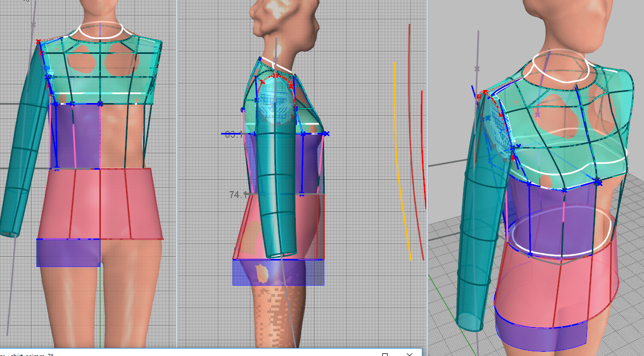Select the purple hip block in front view
The image size is (644, 356).
(68, 252)
